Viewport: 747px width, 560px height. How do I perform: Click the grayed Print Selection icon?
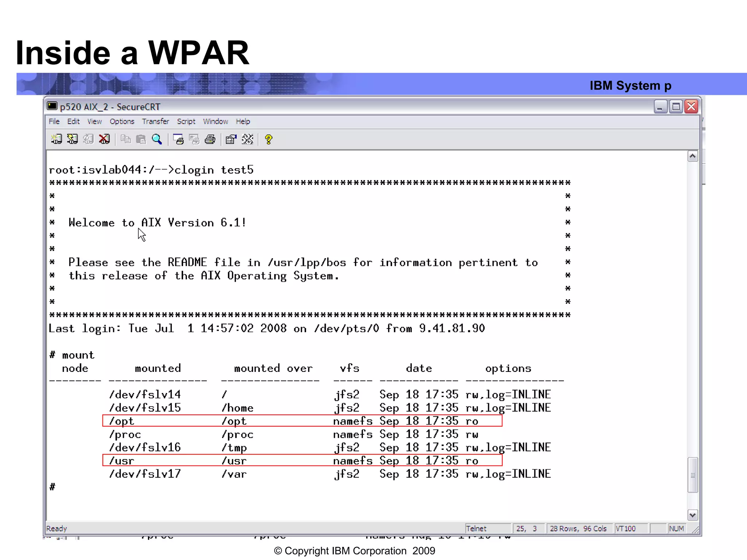click(x=194, y=139)
